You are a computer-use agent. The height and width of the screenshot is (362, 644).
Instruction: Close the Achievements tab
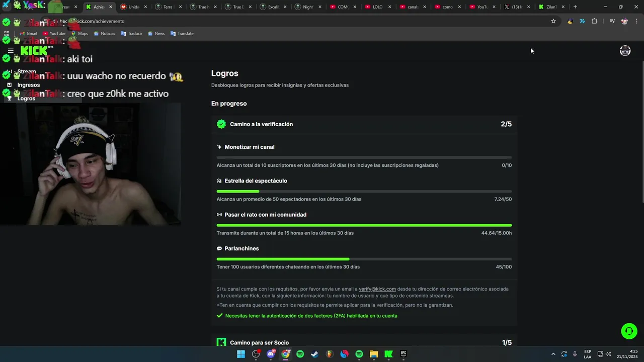[111, 7]
